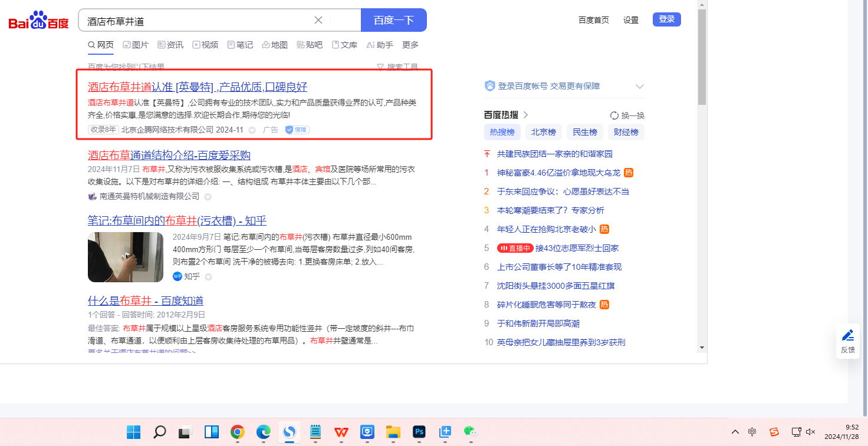Open WeChat from the taskbar
868x446 pixels.
click(x=469, y=432)
